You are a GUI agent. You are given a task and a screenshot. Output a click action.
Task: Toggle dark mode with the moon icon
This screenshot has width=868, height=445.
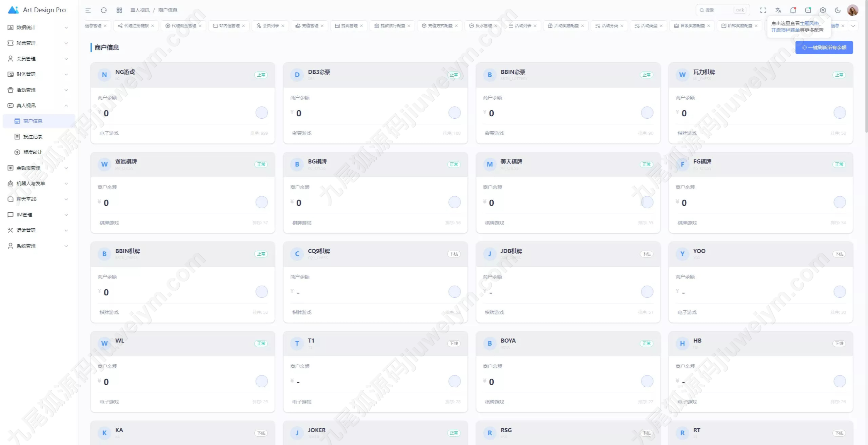[838, 10]
